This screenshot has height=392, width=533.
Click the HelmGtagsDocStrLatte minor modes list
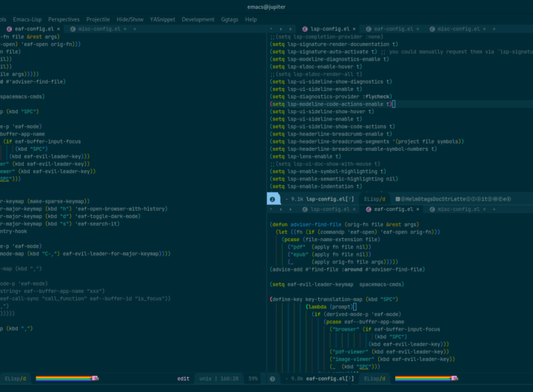pyautogui.click(x=444, y=199)
